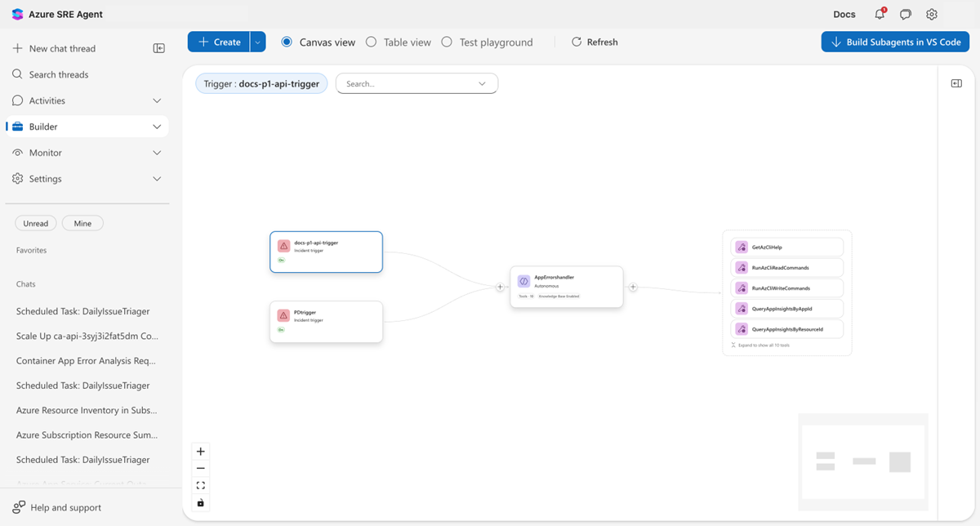Open the chat feedback icon in top bar
This screenshot has width=980, height=526.
pos(905,14)
